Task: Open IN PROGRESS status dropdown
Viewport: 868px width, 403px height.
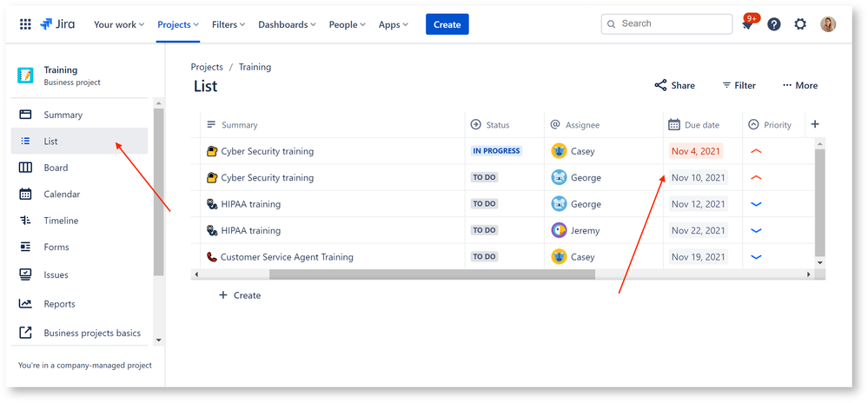Action: [496, 150]
